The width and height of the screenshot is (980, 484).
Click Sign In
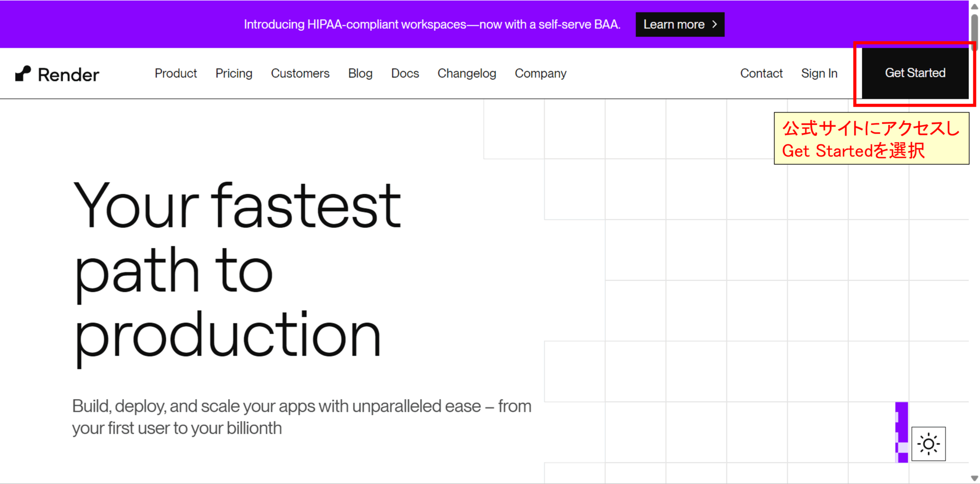[819, 73]
